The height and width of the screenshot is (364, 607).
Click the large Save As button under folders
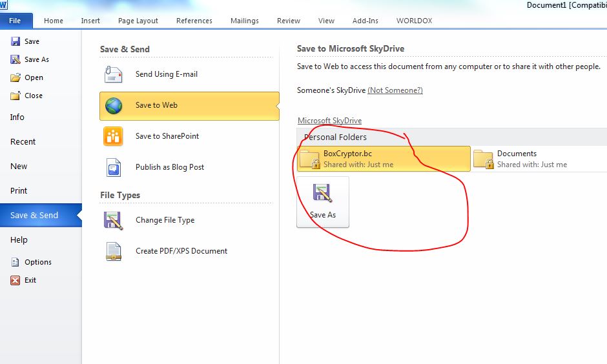pyautogui.click(x=323, y=202)
